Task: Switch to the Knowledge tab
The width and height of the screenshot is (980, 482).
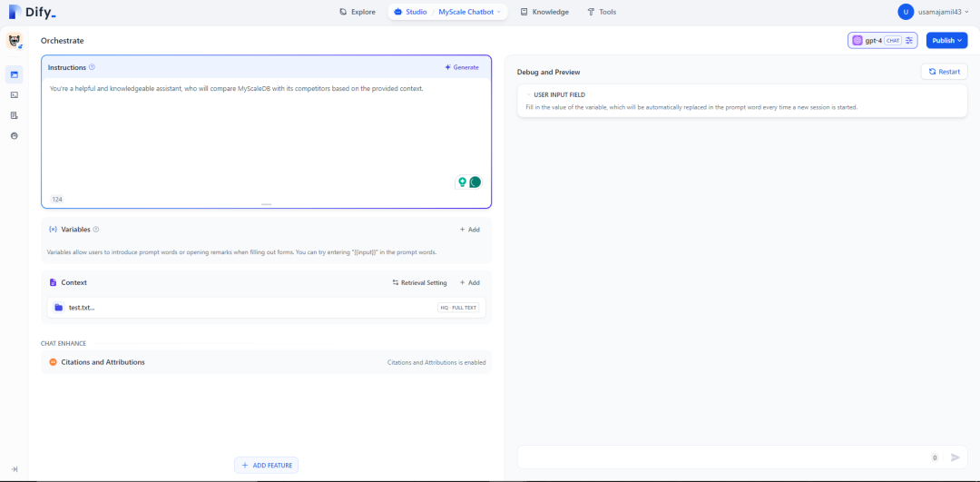Action: click(x=544, y=12)
